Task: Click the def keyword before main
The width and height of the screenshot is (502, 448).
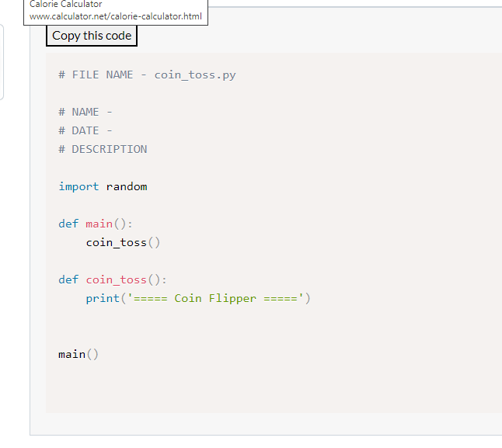Action: 68,224
